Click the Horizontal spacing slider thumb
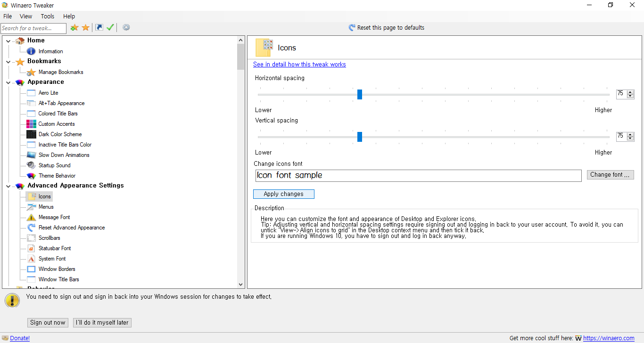 point(360,94)
